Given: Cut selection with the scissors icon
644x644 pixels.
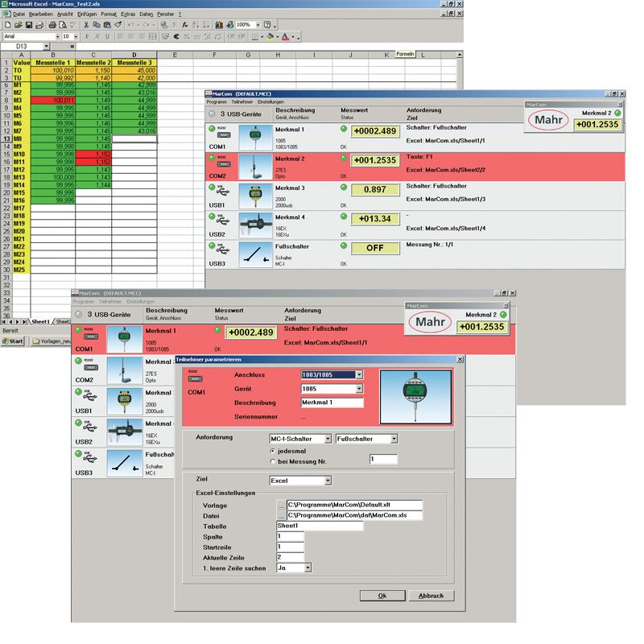Looking at the screenshot, I should point(86,25).
